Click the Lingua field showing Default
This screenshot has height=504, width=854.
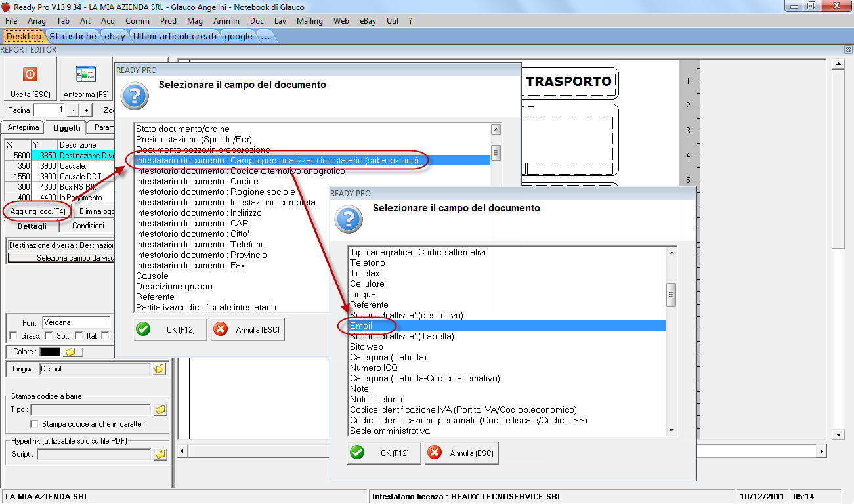[x=95, y=369]
